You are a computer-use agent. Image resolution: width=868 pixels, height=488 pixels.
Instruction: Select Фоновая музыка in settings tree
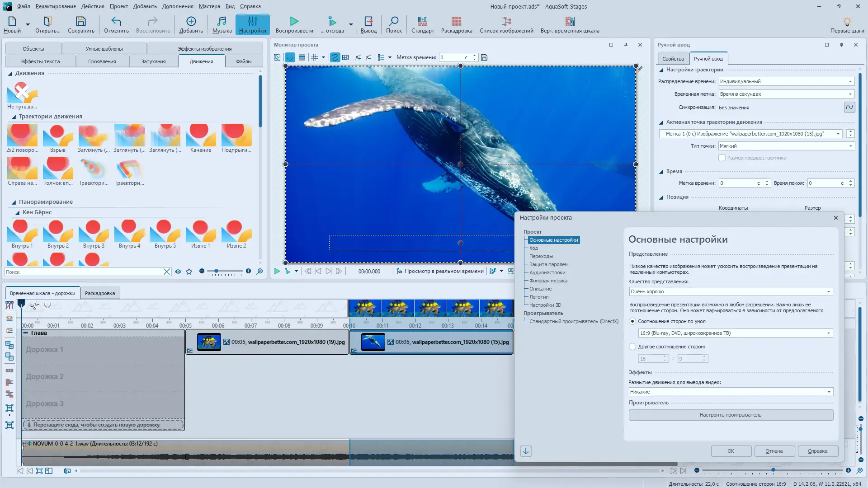[548, 281]
